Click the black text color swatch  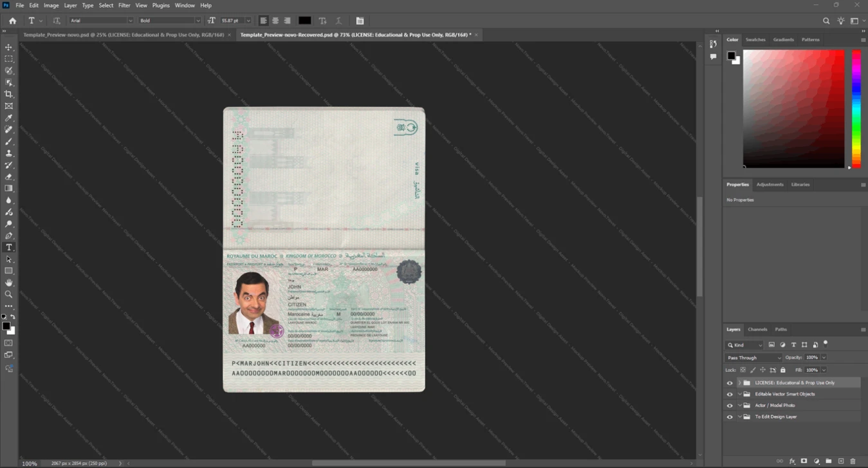pos(304,21)
